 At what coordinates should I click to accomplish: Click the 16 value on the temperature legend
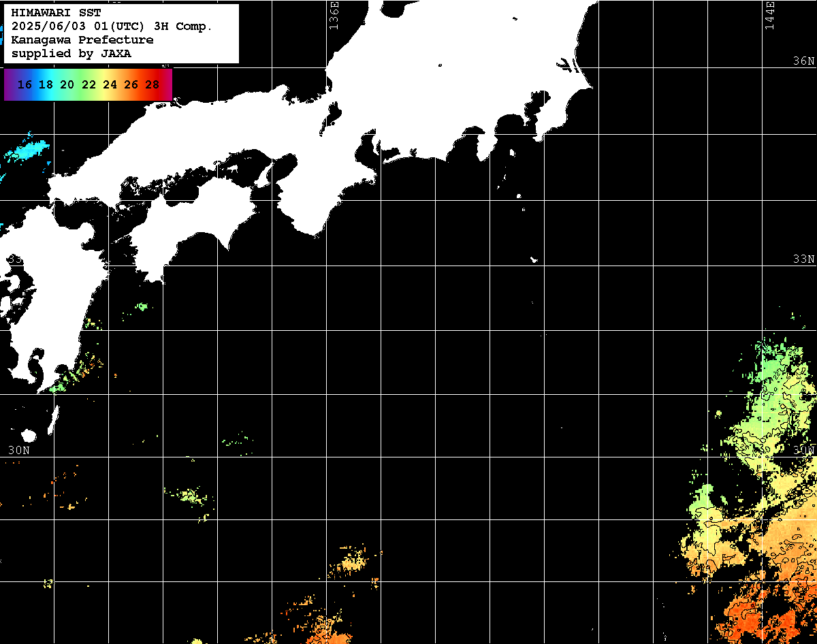click(x=25, y=85)
